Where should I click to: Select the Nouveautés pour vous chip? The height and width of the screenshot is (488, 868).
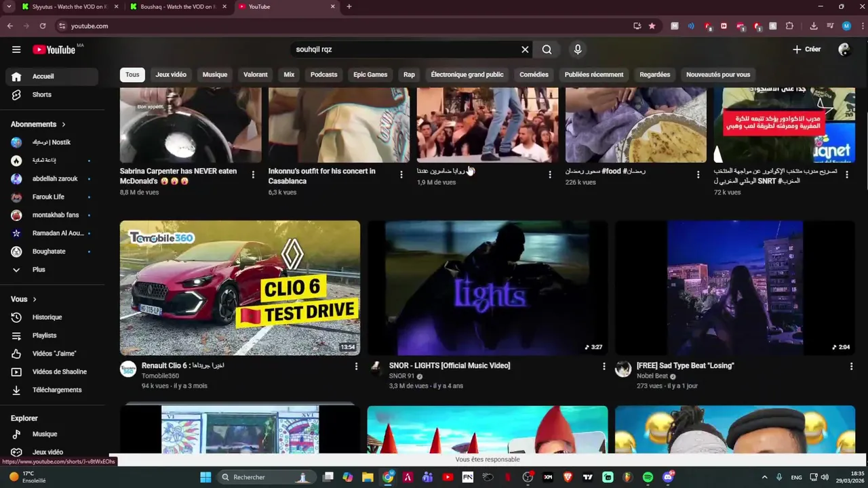718,75
